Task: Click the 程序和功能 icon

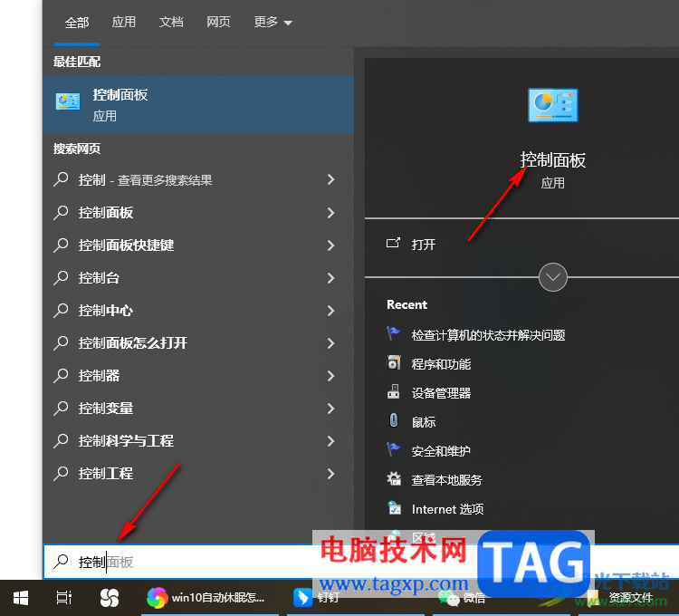Action: [393, 363]
